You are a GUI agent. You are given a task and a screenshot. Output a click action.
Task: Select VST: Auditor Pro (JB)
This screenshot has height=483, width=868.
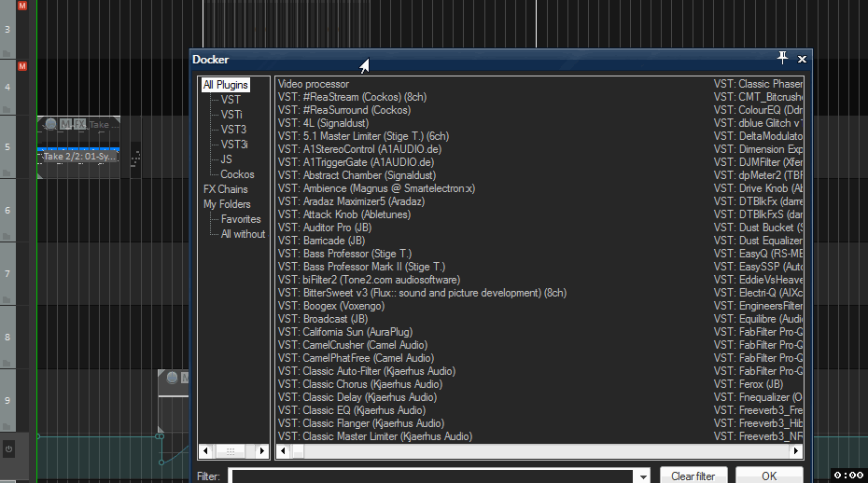click(x=325, y=228)
